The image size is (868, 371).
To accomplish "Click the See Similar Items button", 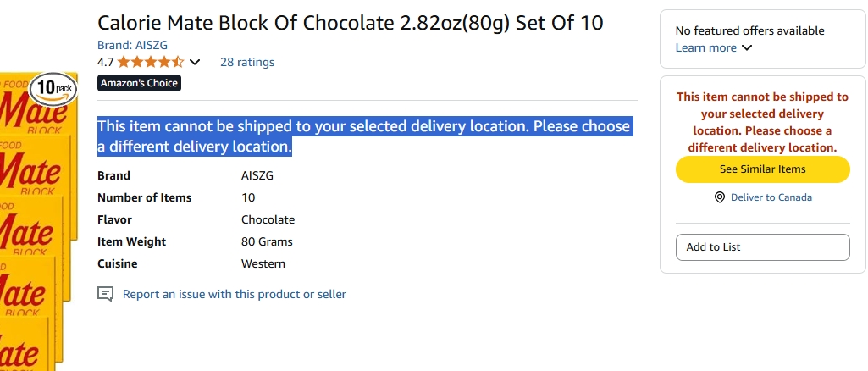I will coord(762,169).
